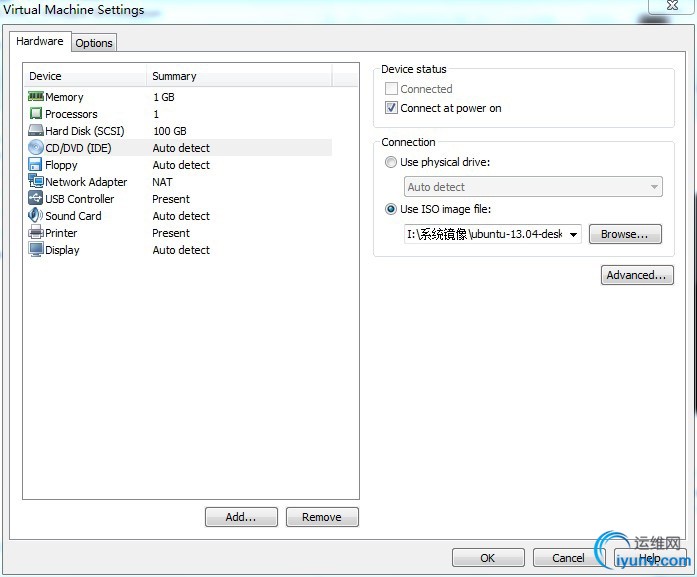Click Present summary for Printer
697x577 pixels.
coord(171,232)
